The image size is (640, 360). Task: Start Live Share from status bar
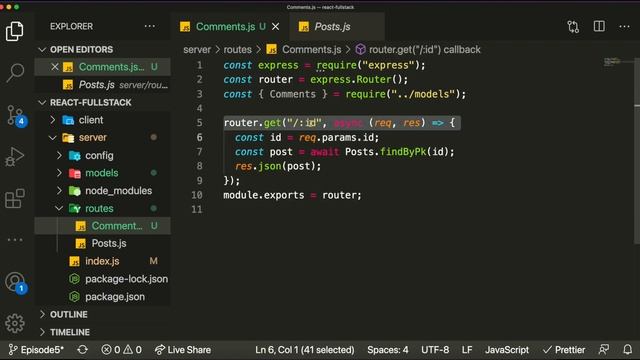tap(183, 350)
